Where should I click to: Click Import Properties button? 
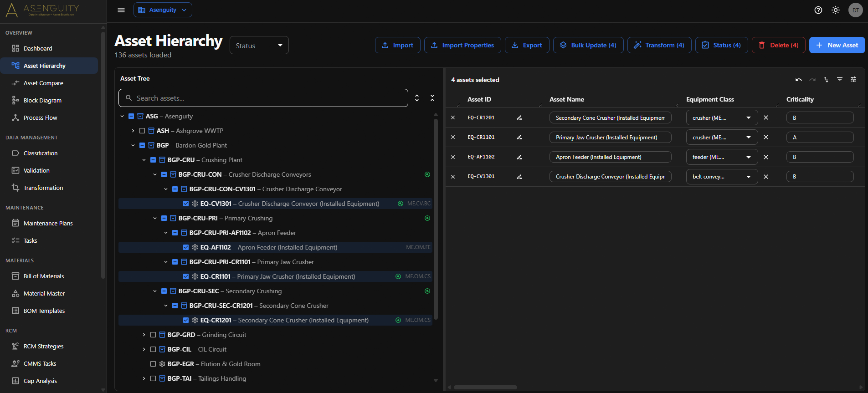click(462, 45)
